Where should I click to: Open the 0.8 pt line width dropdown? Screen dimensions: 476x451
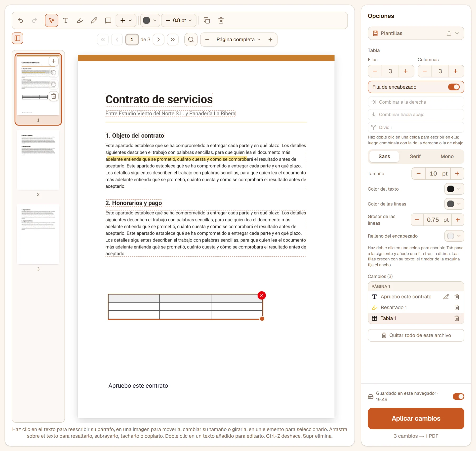point(179,20)
